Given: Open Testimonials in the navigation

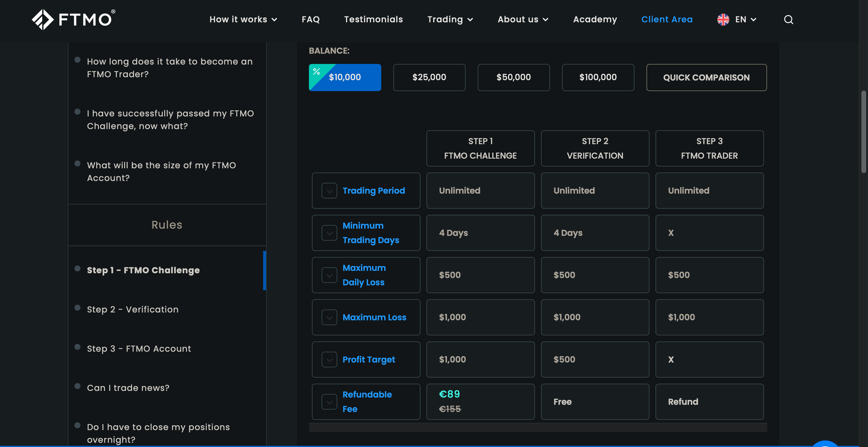Looking at the screenshot, I should (373, 20).
